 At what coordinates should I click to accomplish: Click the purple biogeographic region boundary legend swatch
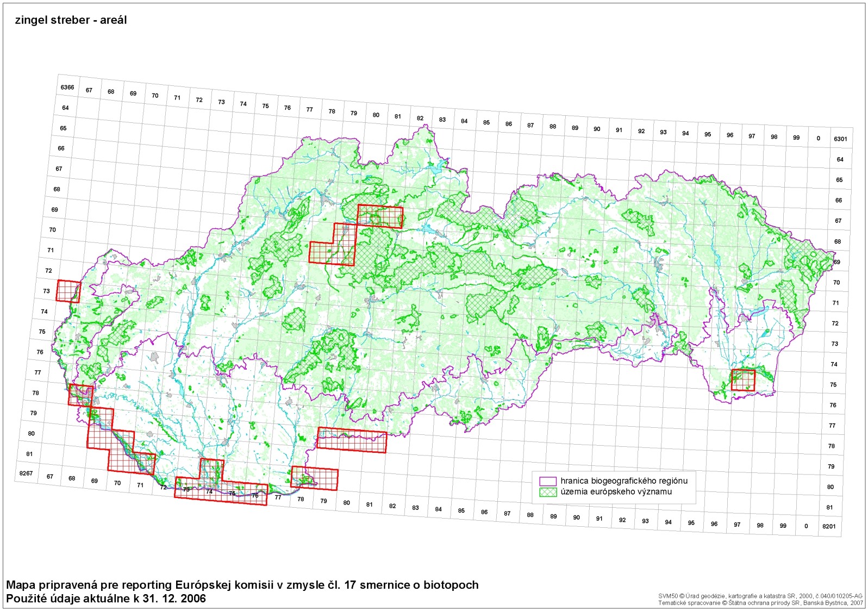[x=547, y=481]
